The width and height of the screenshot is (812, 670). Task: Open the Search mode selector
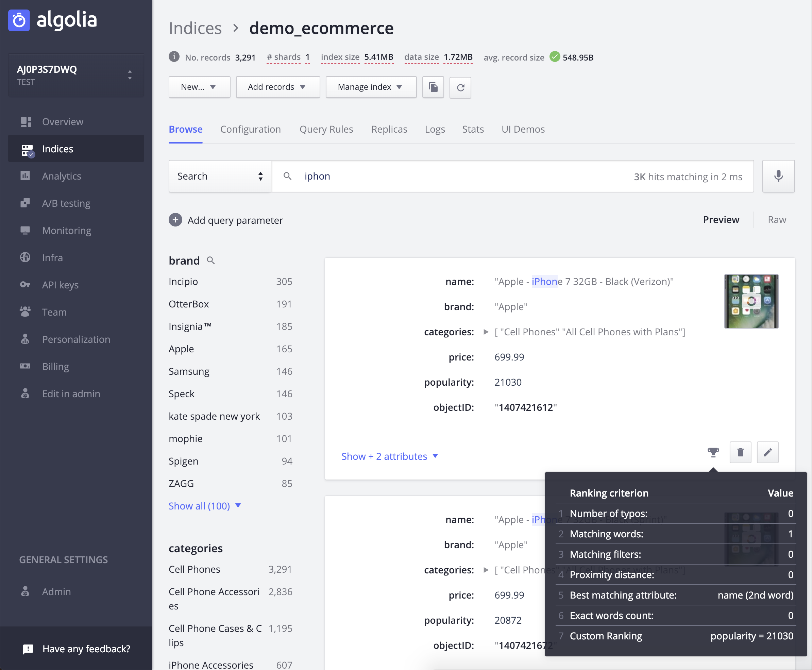tap(220, 176)
